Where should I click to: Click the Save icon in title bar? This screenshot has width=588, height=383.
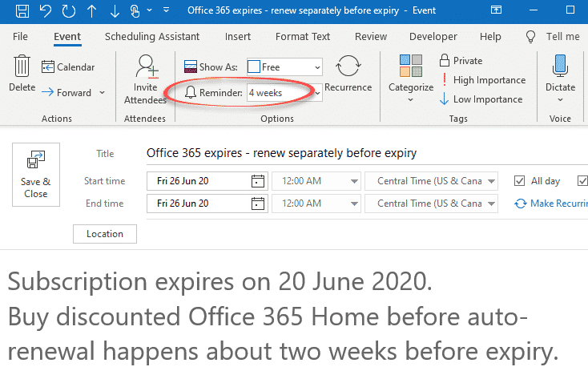(x=22, y=10)
